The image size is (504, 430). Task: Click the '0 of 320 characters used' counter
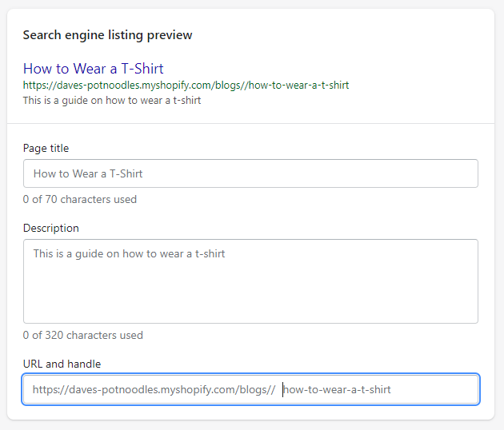click(x=83, y=335)
